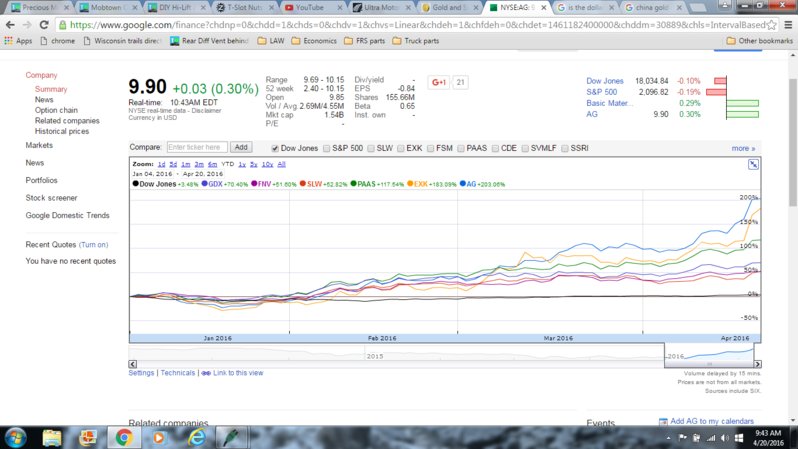Click Dow Jones index link
798x449 pixels.
pos(605,81)
